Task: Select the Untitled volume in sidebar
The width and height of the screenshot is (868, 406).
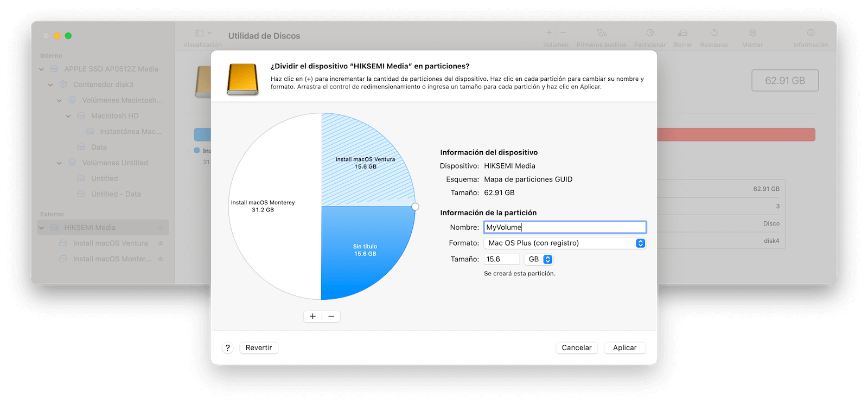Action: 103,178
